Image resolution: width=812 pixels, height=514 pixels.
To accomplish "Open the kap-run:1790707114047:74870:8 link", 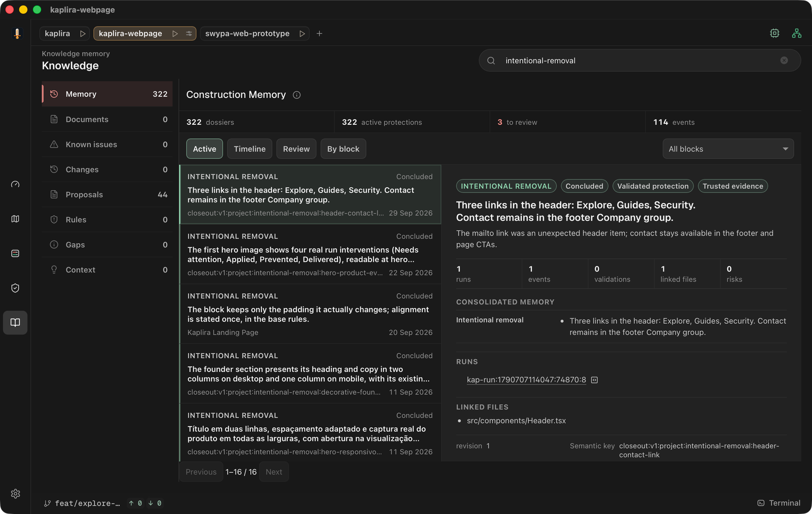I will click(526, 380).
